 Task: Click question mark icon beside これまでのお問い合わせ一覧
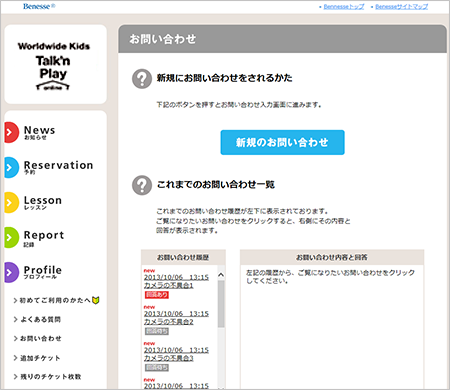(x=142, y=185)
